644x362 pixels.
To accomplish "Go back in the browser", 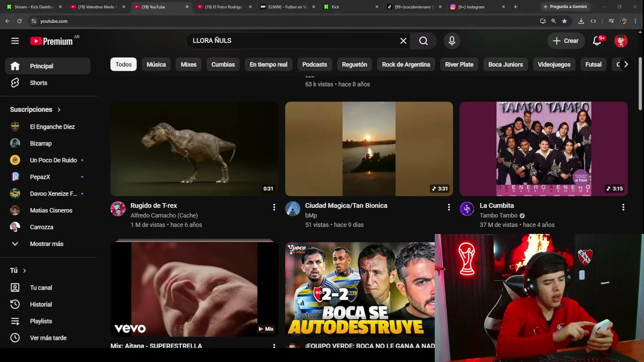I will pos(7,21).
